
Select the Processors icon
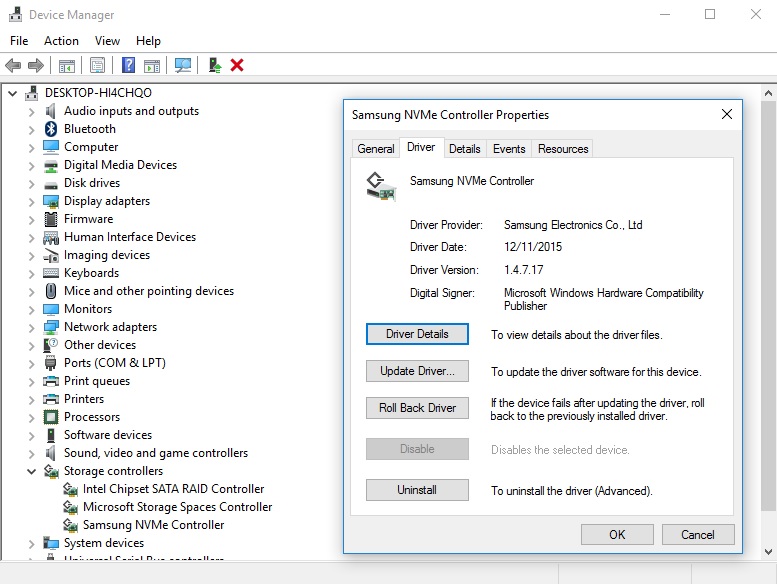click(51, 417)
